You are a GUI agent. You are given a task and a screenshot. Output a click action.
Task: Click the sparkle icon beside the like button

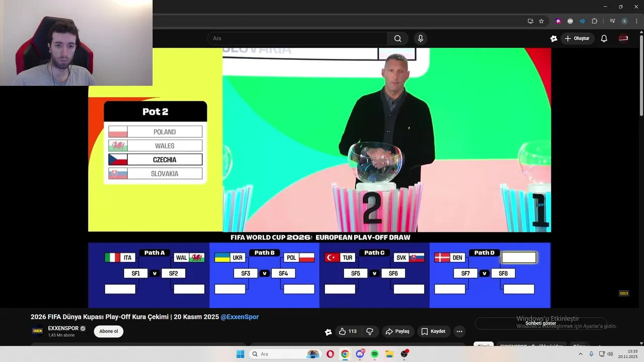click(x=328, y=332)
